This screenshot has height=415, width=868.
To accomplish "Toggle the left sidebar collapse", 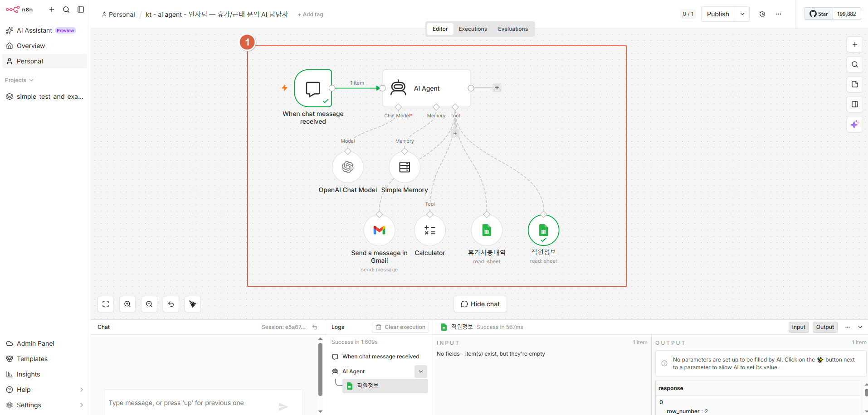I will pyautogui.click(x=81, y=10).
